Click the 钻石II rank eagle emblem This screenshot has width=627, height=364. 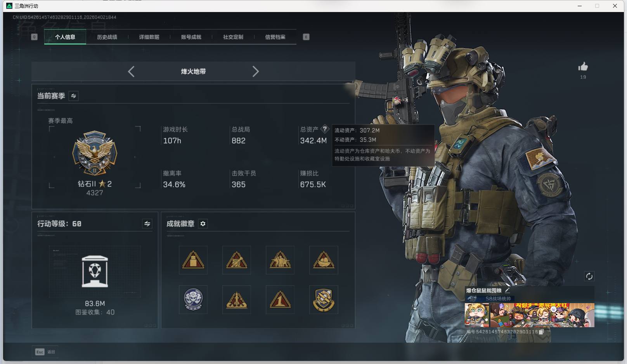[x=95, y=153]
